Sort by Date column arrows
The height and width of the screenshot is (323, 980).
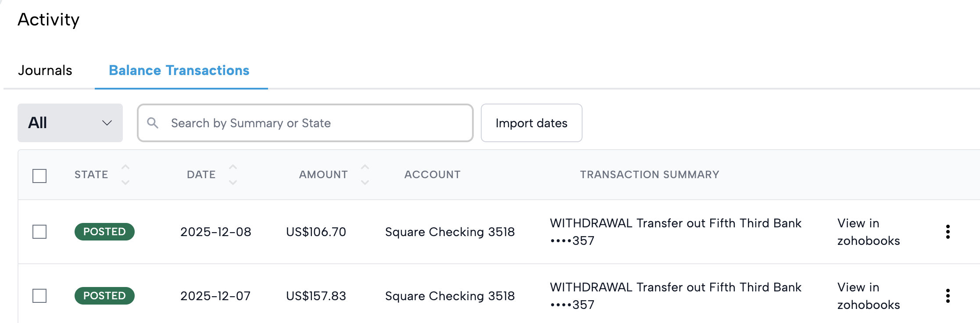pyautogui.click(x=233, y=175)
